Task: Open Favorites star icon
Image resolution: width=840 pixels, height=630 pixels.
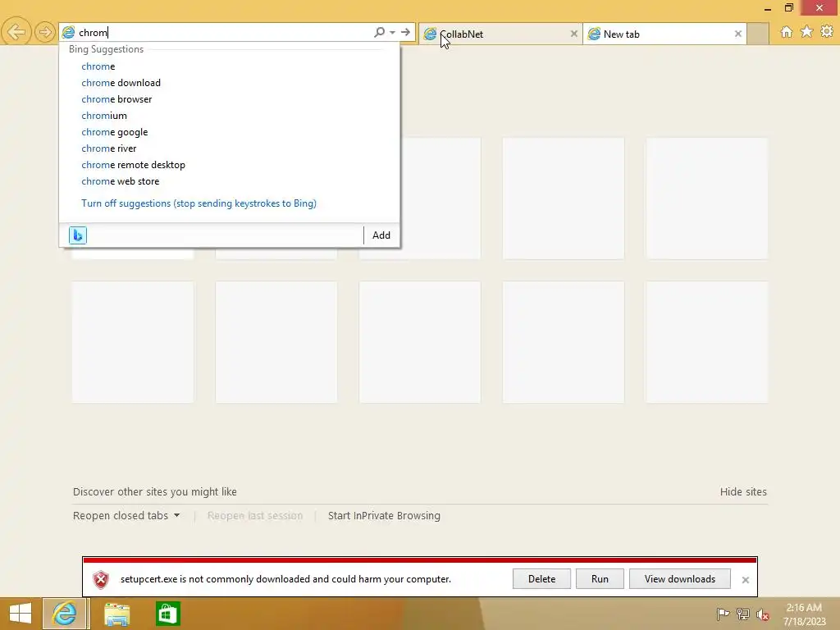Action: (806, 32)
